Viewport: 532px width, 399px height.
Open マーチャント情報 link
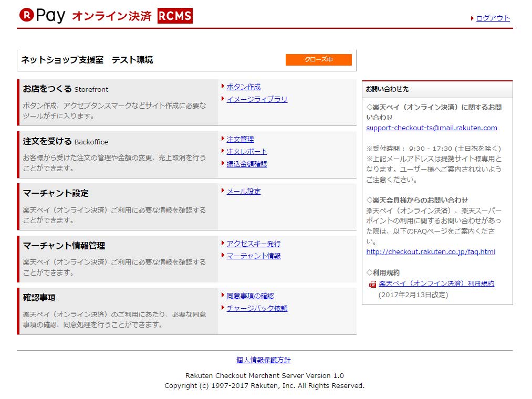pos(254,256)
